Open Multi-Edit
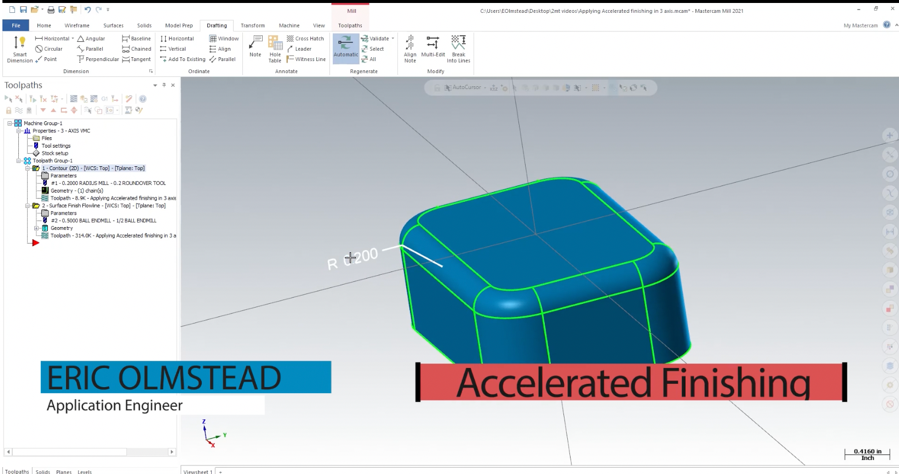The height and width of the screenshot is (474, 899). click(433, 46)
